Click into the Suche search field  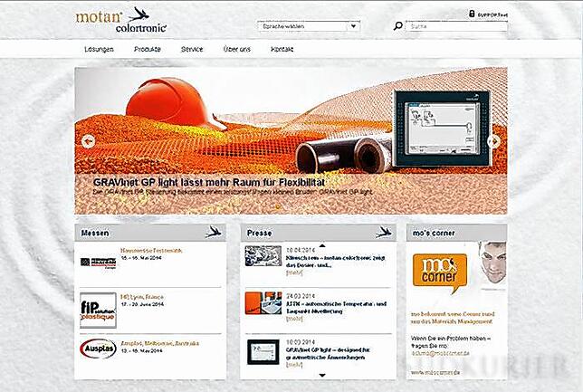(456, 26)
